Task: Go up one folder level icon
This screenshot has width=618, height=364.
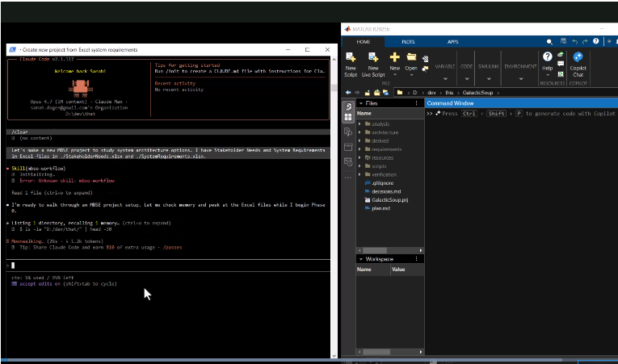Action: pos(367,93)
